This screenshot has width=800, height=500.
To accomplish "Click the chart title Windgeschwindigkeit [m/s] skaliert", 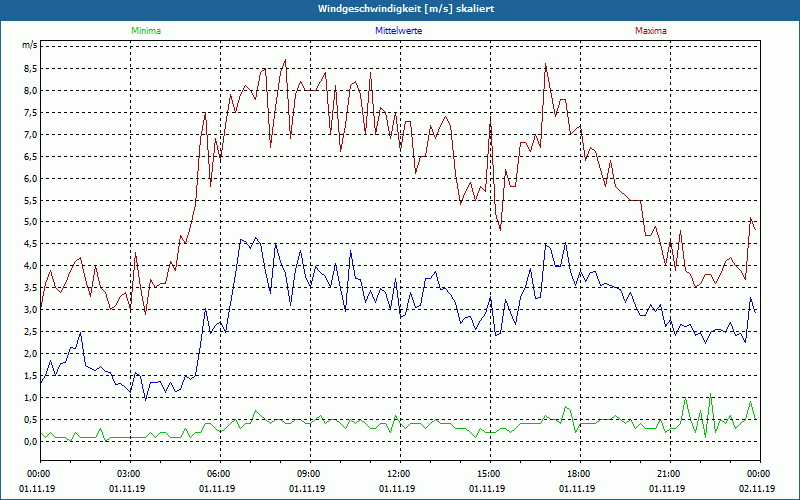I will click(x=406, y=9).
